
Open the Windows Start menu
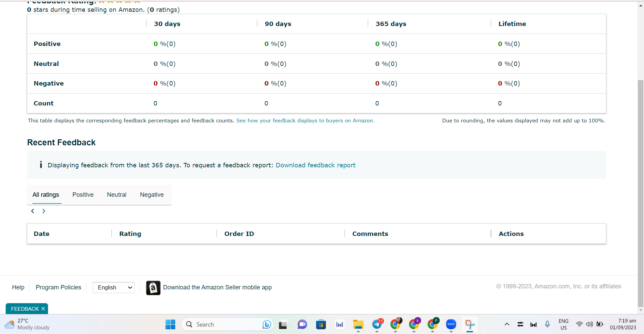pos(170,325)
